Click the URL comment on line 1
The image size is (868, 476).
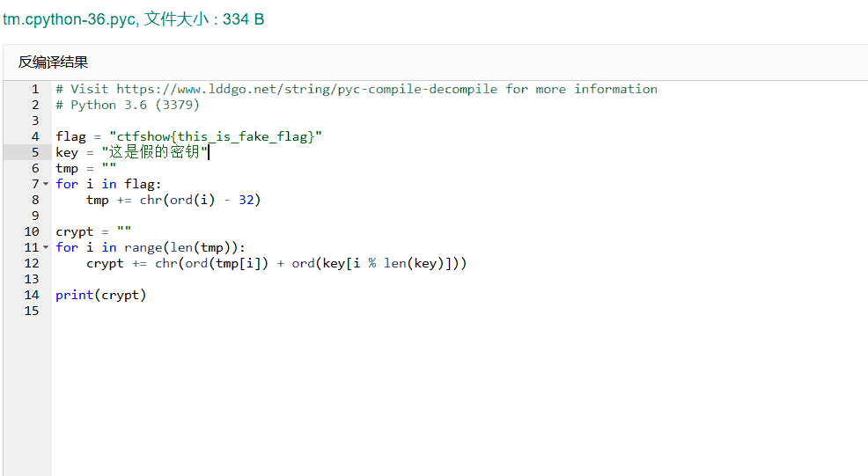click(x=357, y=89)
